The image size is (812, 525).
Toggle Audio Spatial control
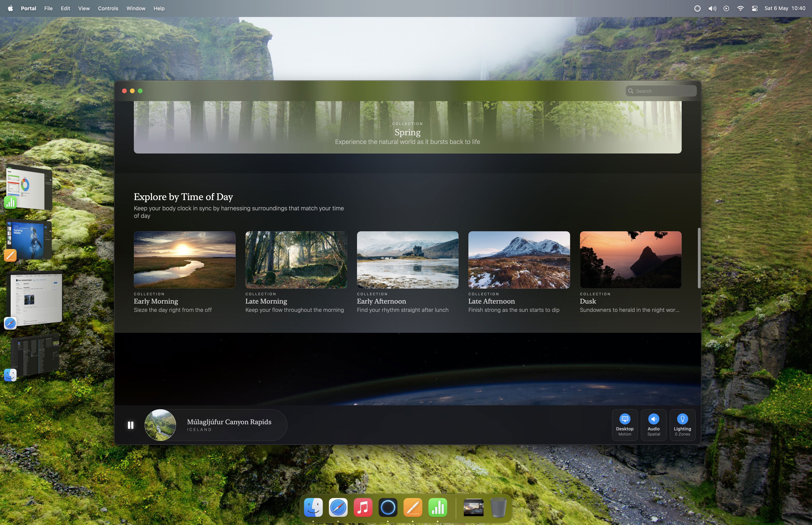point(653,425)
